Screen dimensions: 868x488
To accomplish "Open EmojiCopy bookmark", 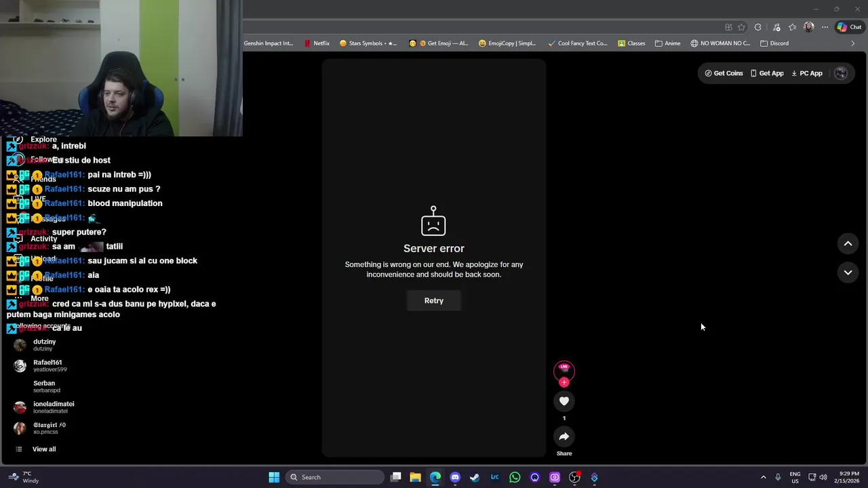I will [x=507, y=43].
